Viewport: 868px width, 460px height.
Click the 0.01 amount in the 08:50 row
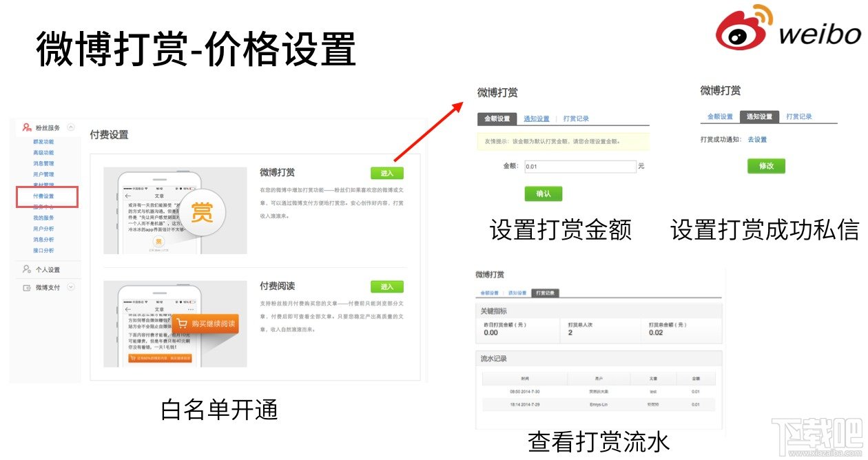pos(695,392)
